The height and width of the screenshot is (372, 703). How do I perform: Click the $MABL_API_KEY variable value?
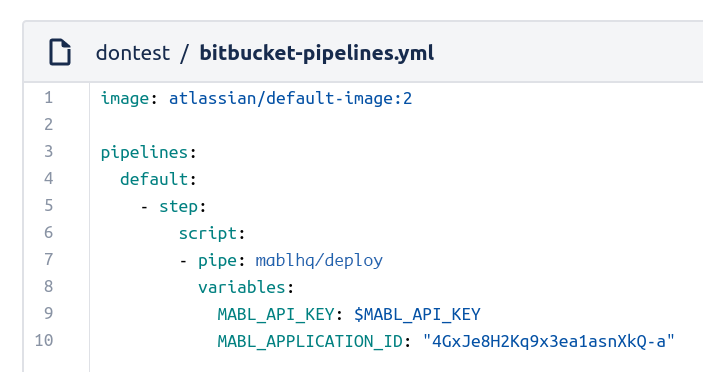point(417,315)
